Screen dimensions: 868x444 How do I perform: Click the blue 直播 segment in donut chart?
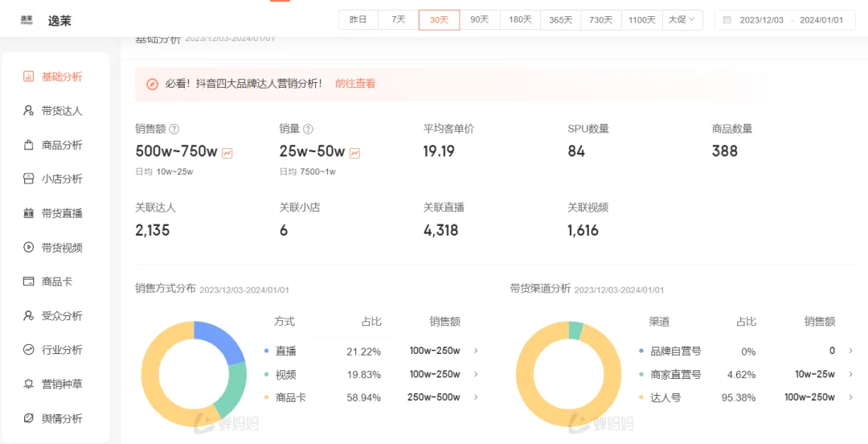point(223,341)
